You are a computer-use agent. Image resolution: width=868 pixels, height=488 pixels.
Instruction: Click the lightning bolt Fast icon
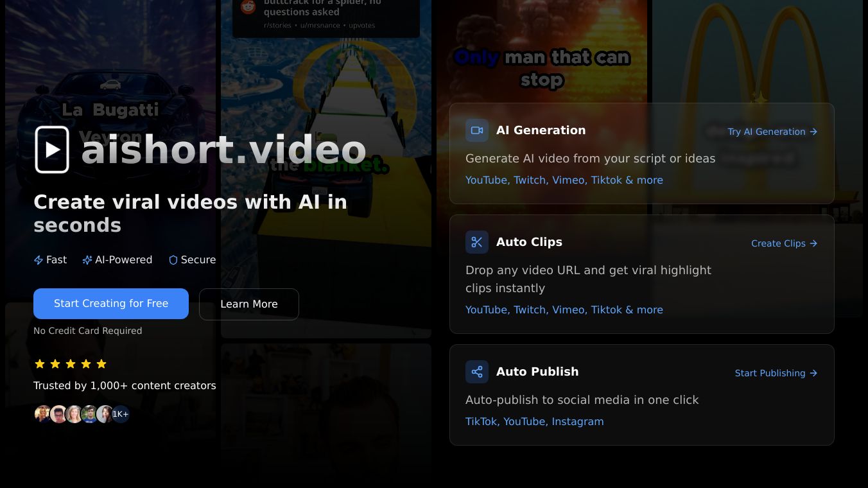pos(39,260)
